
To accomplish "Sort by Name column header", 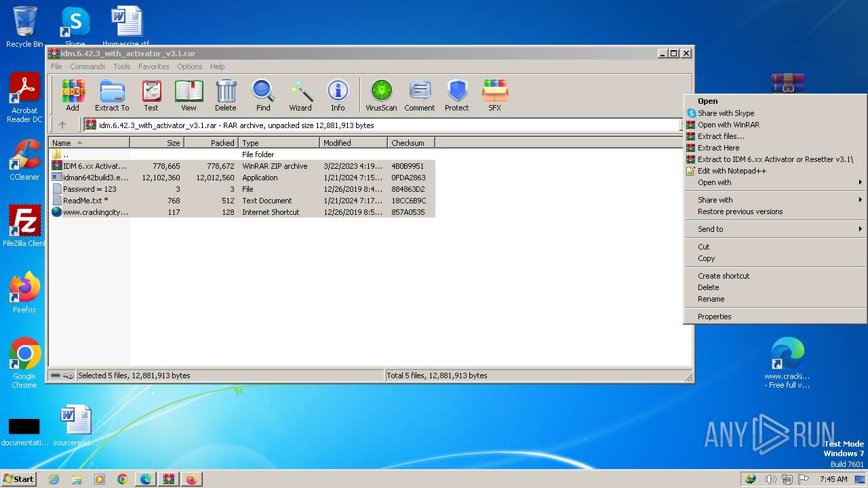I will click(89, 143).
